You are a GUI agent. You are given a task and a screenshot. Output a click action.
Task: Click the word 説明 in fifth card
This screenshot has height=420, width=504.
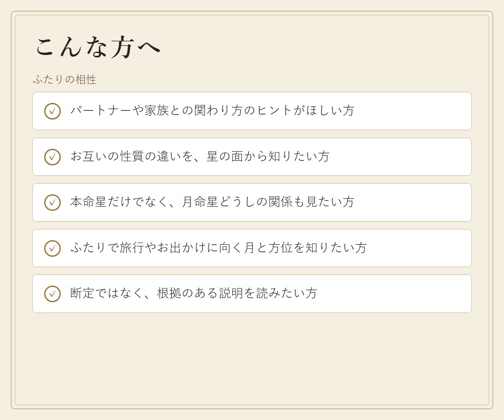click(x=231, y=294)
